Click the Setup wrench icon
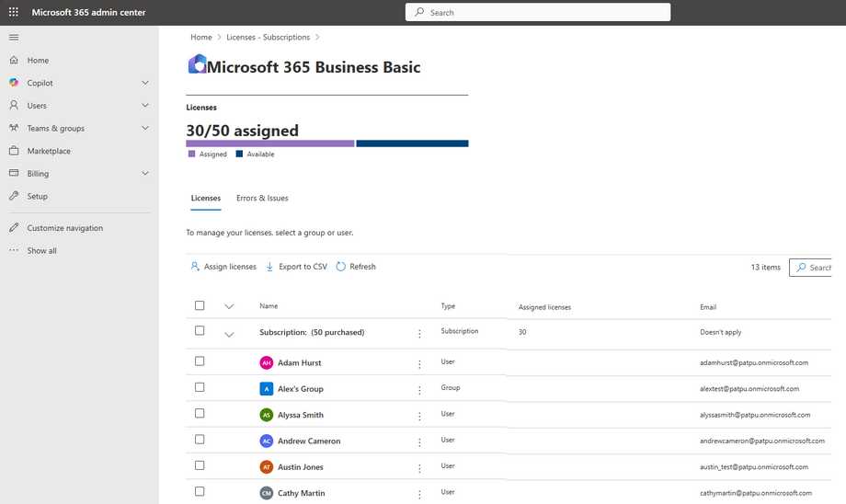The image size is (846, 504). point(14,196)
